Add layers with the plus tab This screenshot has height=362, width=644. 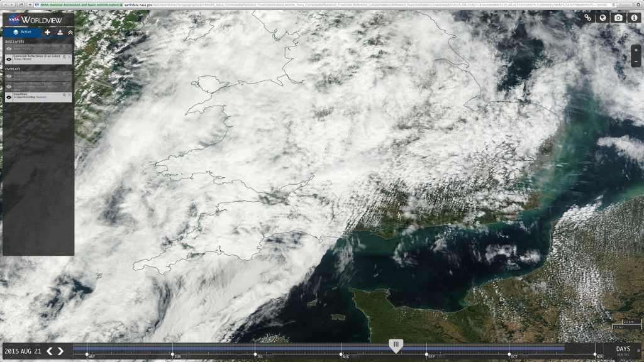coord(48,32)
